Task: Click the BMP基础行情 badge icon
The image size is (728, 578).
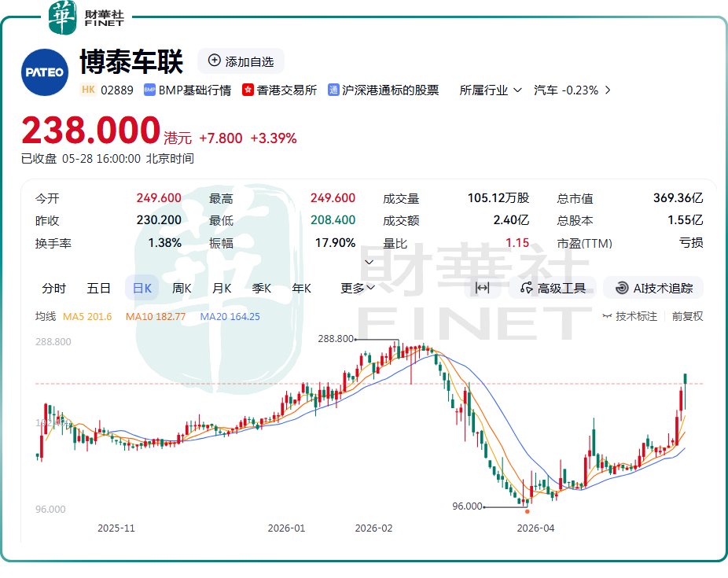Action: [149, 90]
